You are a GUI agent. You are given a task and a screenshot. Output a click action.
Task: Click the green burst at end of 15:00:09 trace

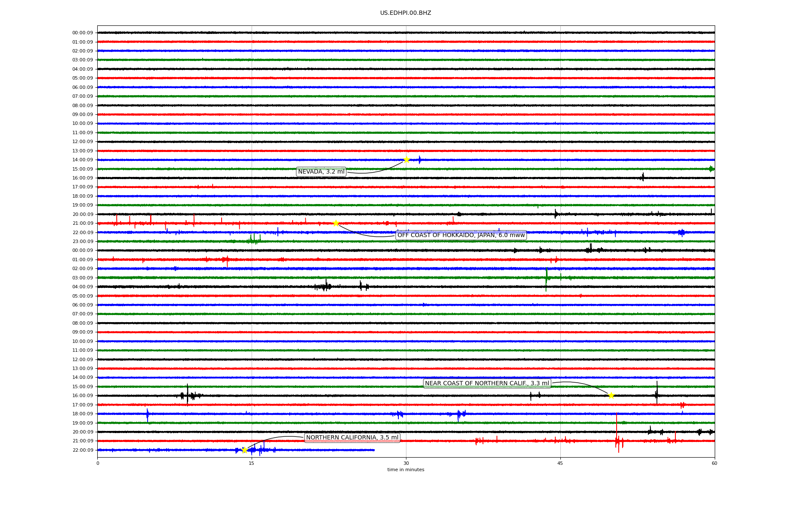711,169
